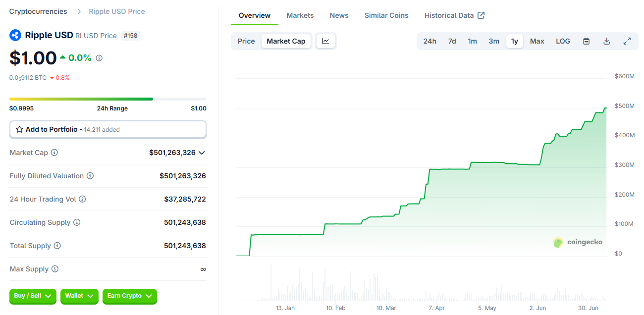Click the 24h Range progress bar
The width and height of the screenshot is (644, 315).
[108, 99]
